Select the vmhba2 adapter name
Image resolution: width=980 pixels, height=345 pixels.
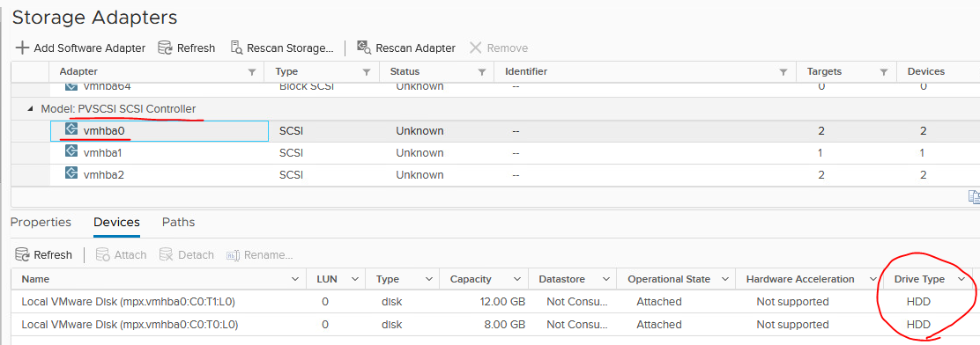click(104, 174)
